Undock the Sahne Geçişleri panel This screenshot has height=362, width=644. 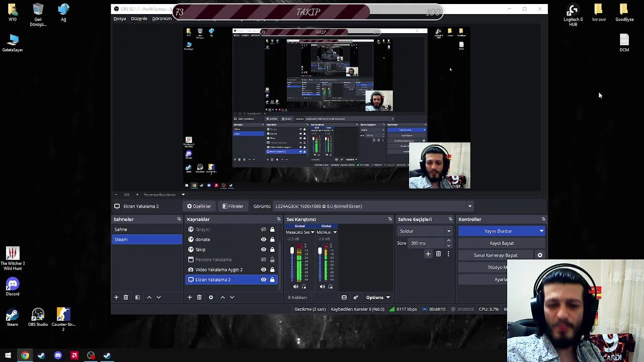click(x=450, y=219)
